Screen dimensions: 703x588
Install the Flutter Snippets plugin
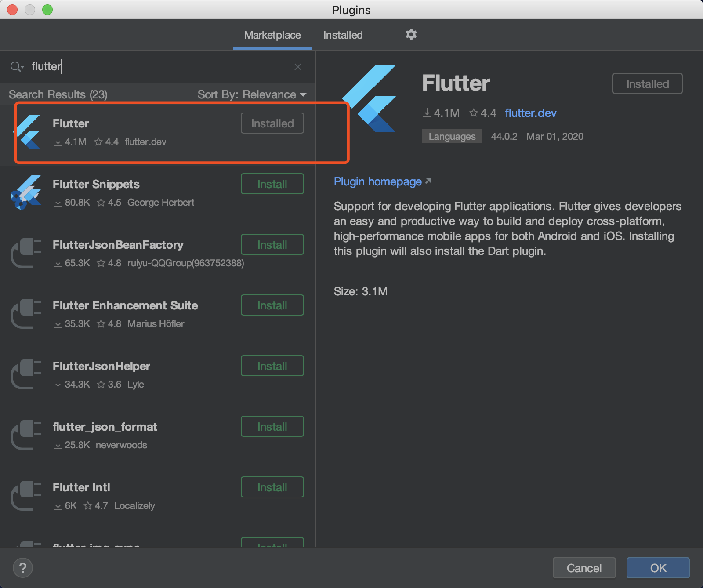(272, 184)
